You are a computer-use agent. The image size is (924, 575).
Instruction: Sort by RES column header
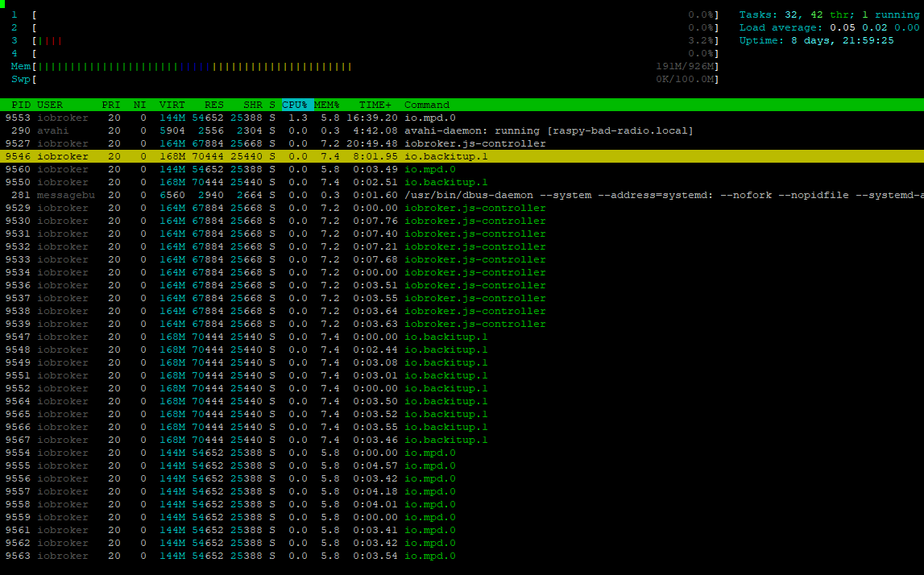214,105
